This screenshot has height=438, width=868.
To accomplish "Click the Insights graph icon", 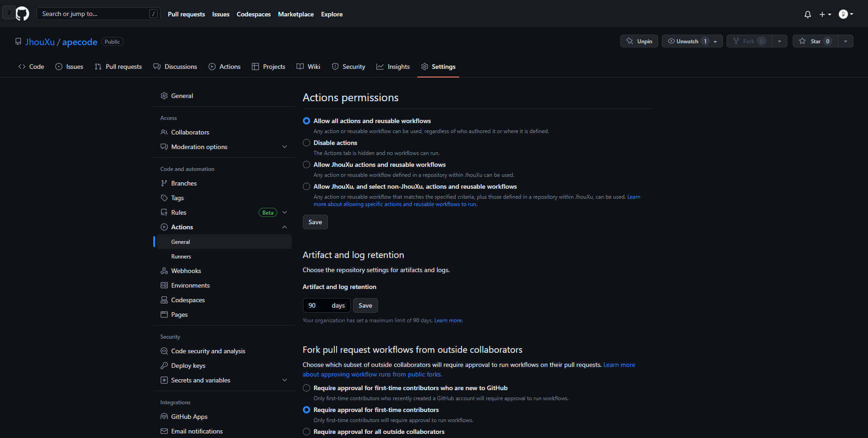I will pyautogui.click(x=380, y=67).
